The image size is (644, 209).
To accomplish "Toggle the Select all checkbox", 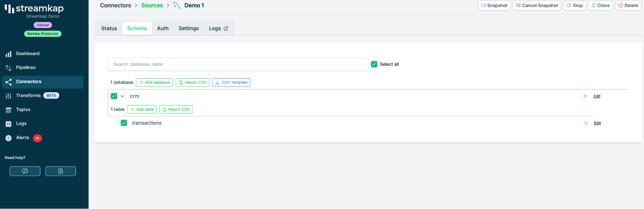I will 374,64.
